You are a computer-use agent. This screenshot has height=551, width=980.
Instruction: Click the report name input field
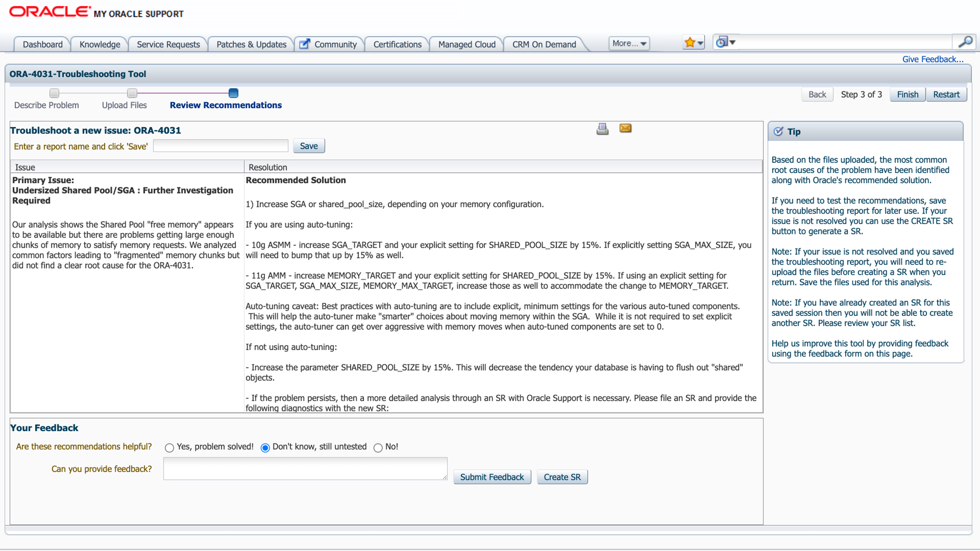pyautogui.click(x=220, y=146)
